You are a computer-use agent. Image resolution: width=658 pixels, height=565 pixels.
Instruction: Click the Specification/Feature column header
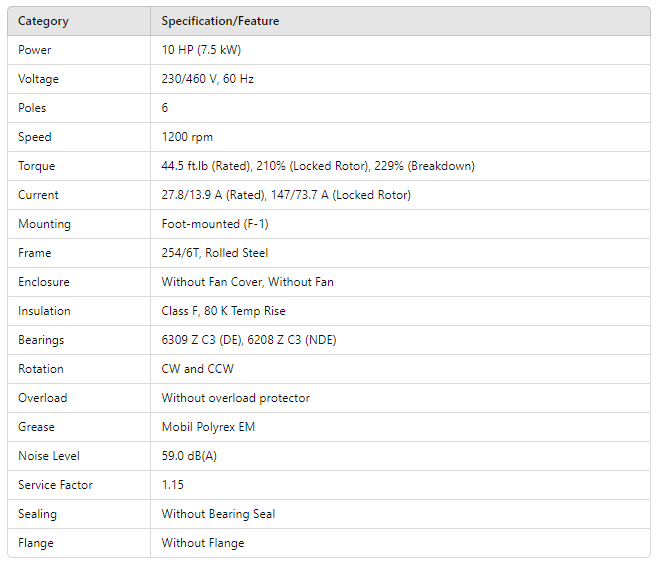pyautogui.click(x=220, y=21)
